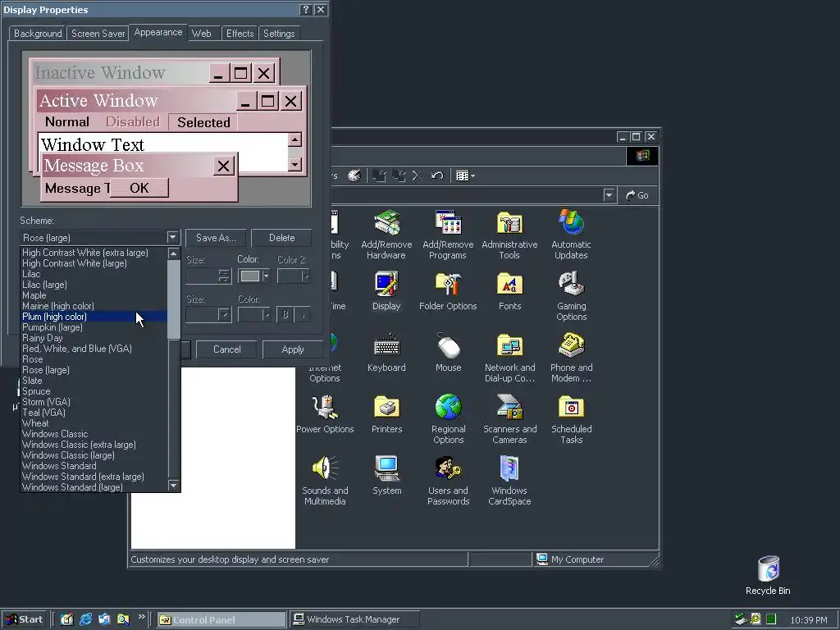
Task: Click the Save As... button
Action: pos(216,237)
